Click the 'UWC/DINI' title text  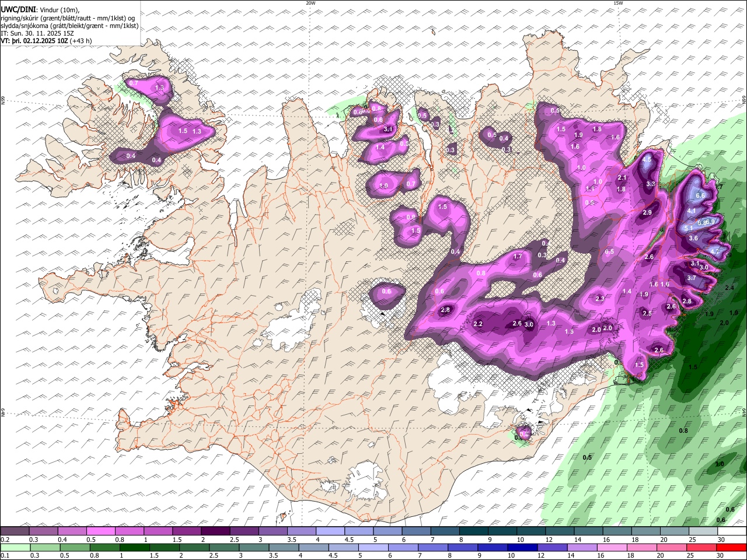coord(18,9)
